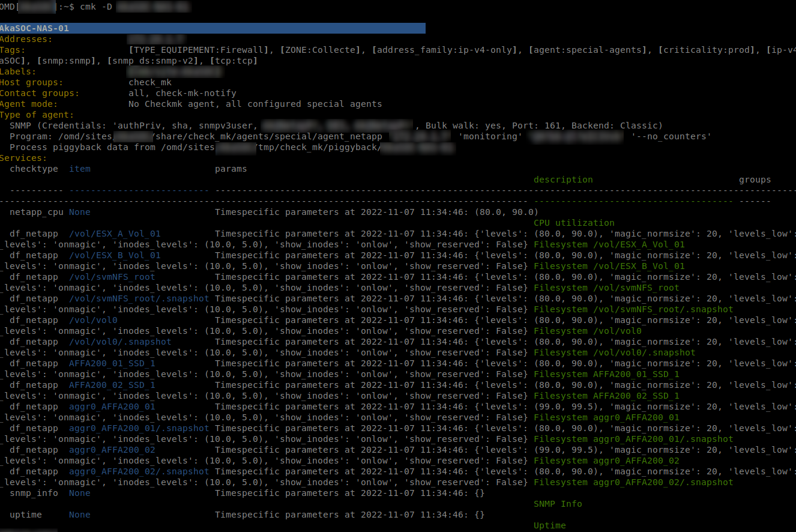796x532 pixels.
Task: Select the Filesystem aggr0_AFFA200_01 description
Action: [x=608, y=417]
